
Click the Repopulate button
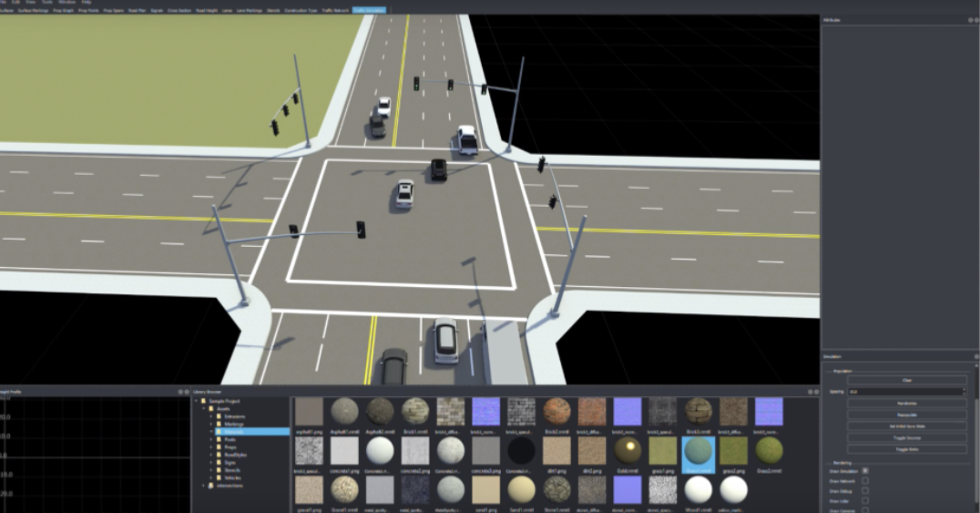tap(907, 415)
